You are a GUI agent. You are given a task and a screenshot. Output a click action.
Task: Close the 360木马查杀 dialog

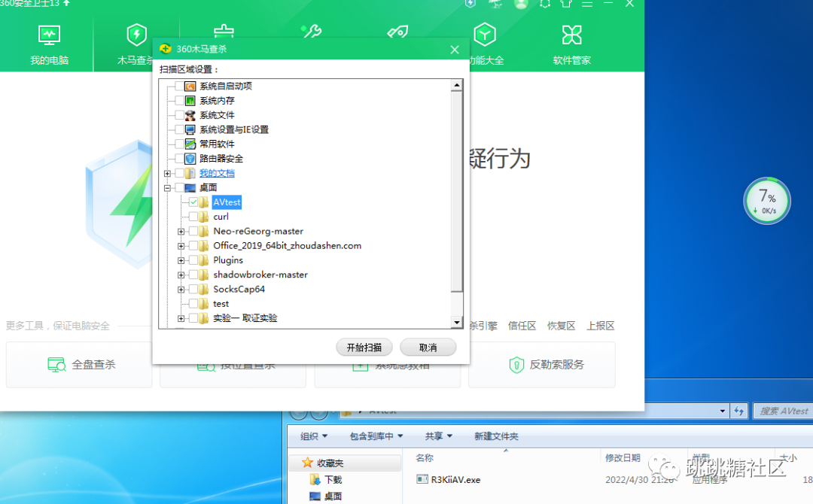tap(455, 50)
